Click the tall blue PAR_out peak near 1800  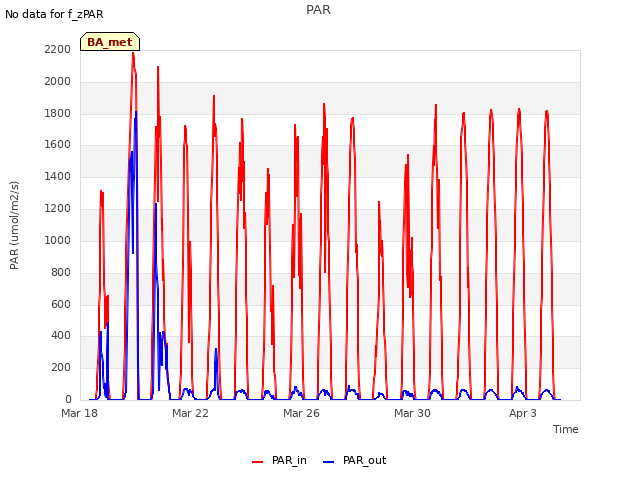136,112
